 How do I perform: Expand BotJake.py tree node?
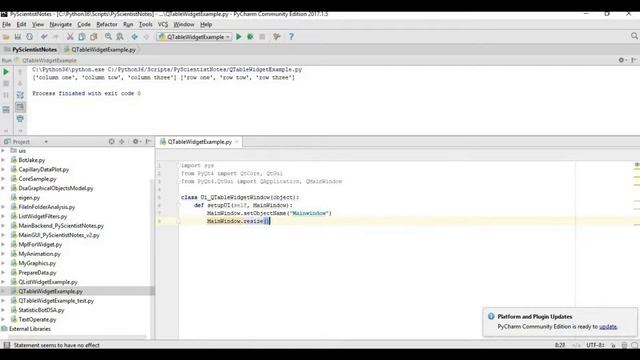(x=3, y=160)
